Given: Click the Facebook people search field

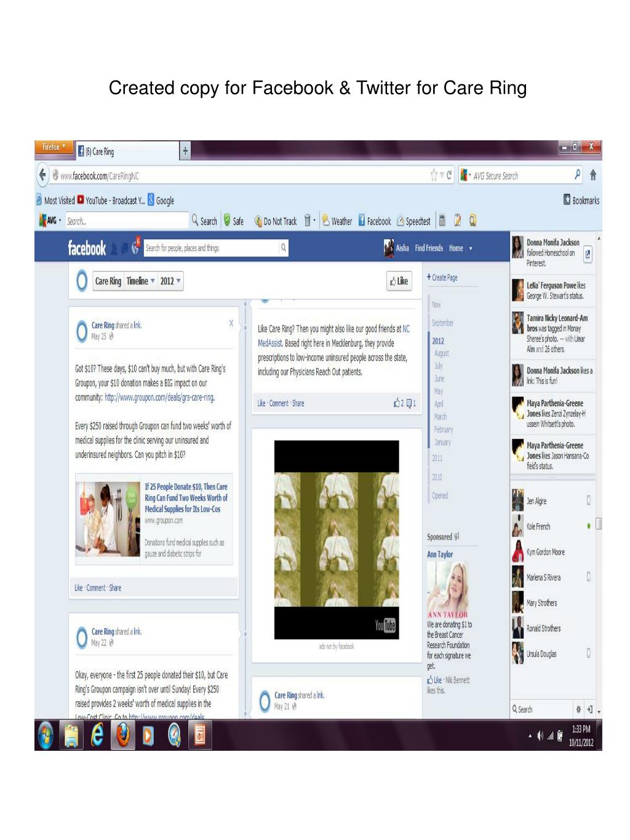Looking at the screenshot, I should pos(212,248).
